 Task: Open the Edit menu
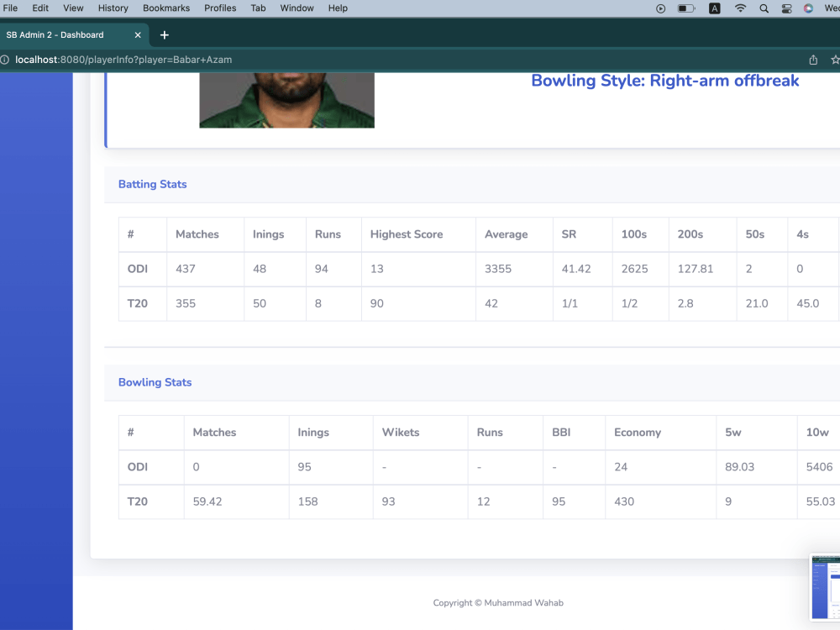pos(40,8)
